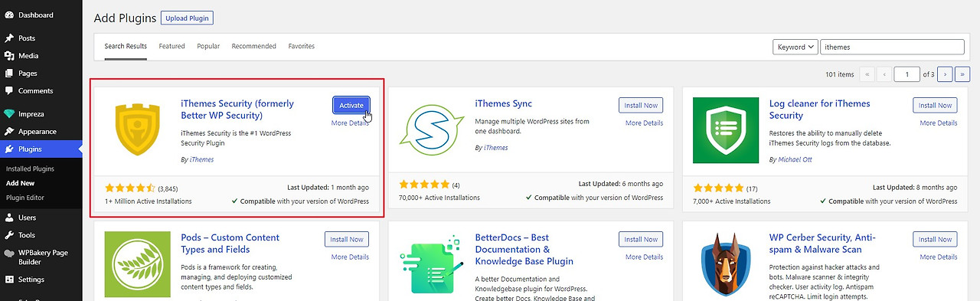Install WP Cerber Security plugin
Screen dimensions: 980x301
(x=935, y=239)
